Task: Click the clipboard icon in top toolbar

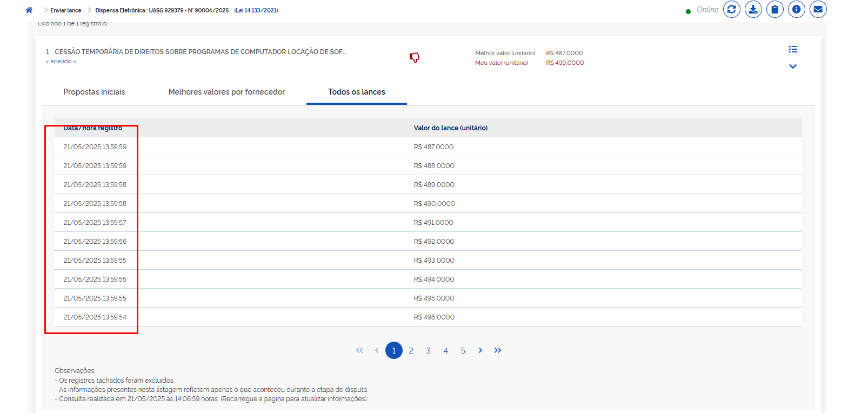Action: coord(774,9)
